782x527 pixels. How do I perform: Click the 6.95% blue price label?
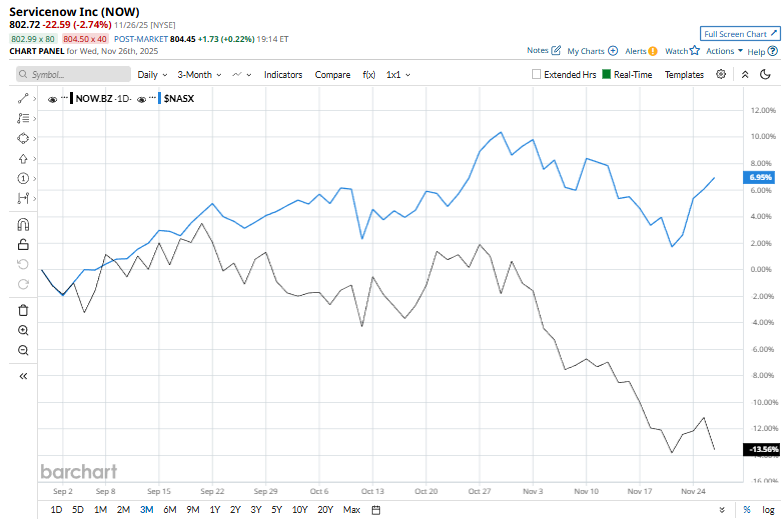(x=759, y=177)
